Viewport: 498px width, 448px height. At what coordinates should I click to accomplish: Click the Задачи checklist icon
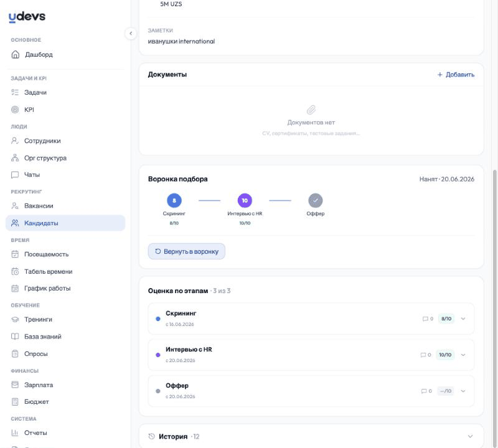pos(15,92)
